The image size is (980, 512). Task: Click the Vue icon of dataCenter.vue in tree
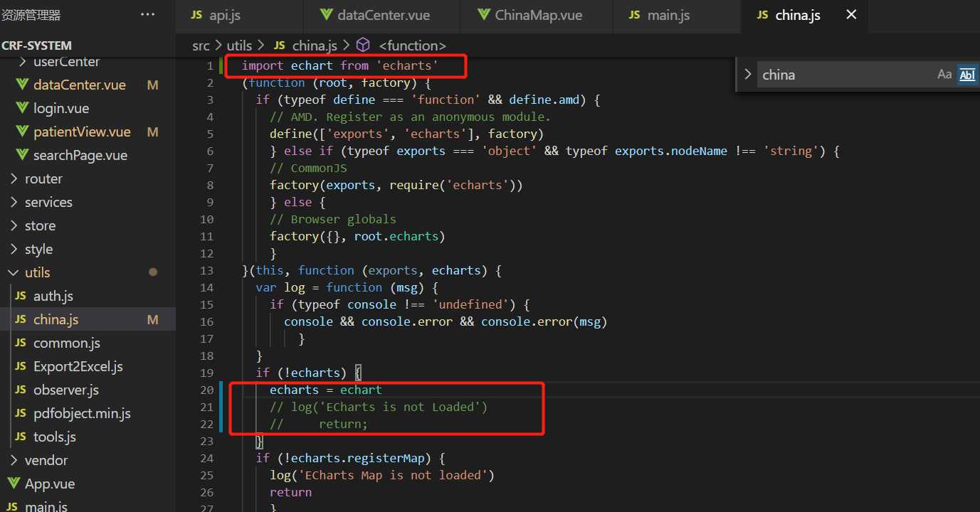point(21,85)
